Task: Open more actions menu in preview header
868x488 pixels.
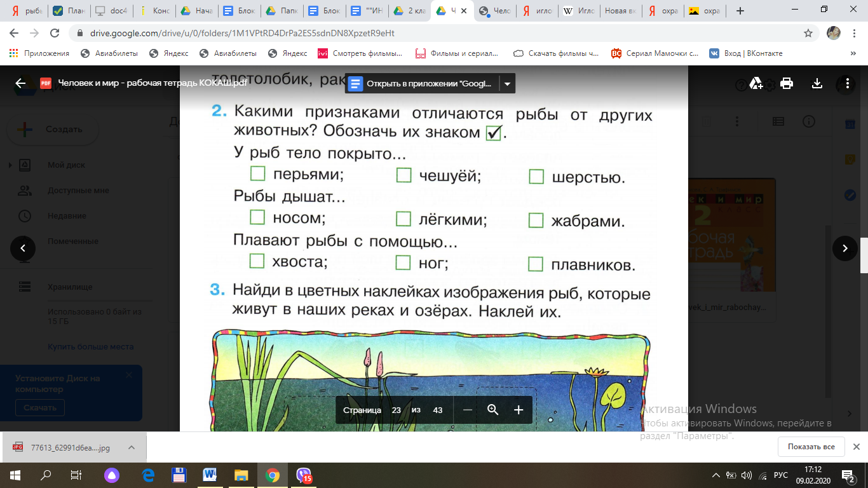Action: (x=846, y=83)
